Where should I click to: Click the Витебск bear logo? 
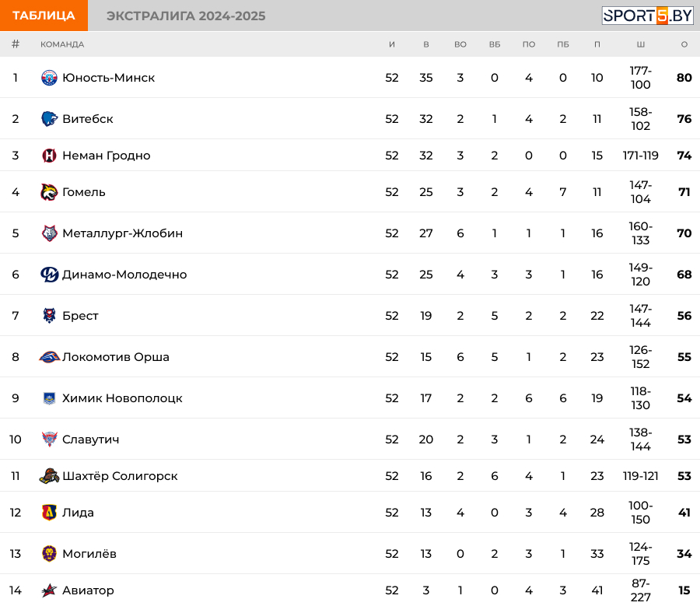[49, 119]
